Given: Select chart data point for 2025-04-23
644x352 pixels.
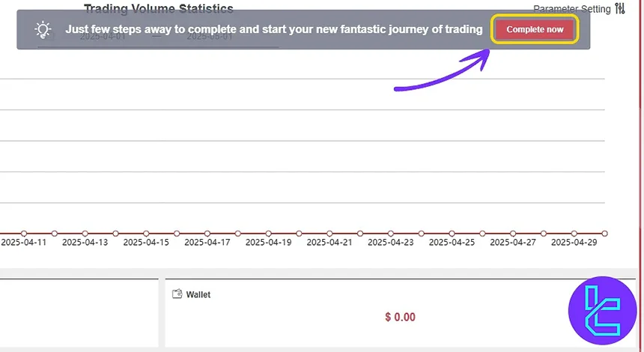Looking at the screenshot, I should click(391, 234).
